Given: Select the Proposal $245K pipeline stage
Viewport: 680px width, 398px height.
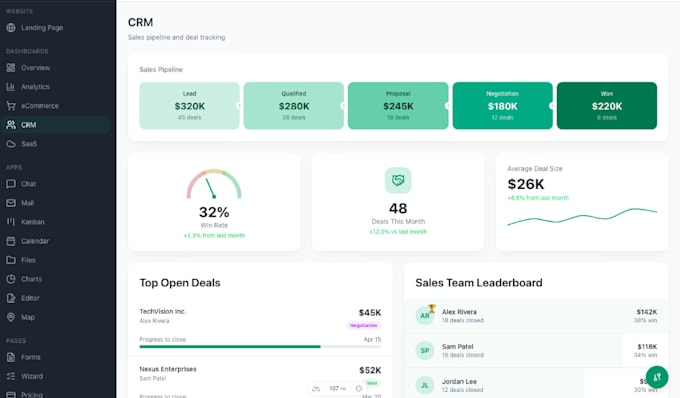Looking at the screenshot, I should point(398,105).
